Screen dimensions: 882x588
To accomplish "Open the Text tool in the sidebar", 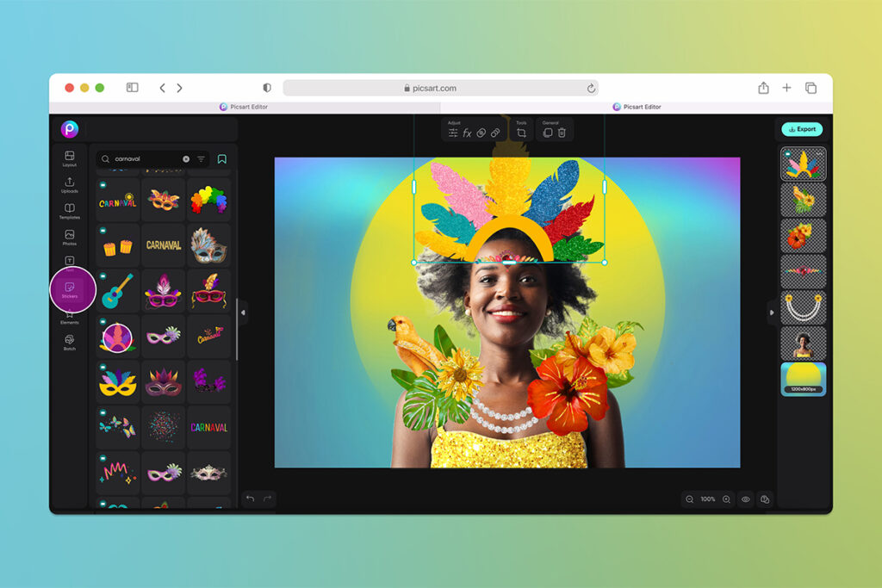I will pyautogui.click(x=70, y=261).
